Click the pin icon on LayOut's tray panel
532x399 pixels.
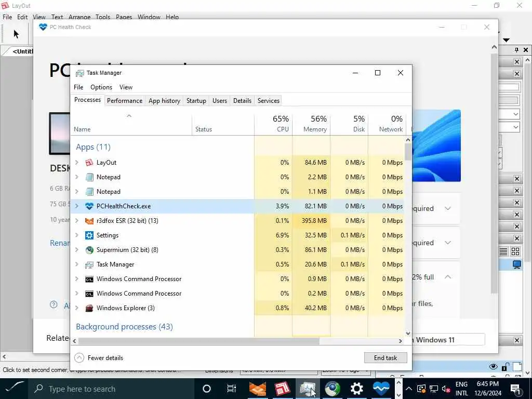[516, 50]
